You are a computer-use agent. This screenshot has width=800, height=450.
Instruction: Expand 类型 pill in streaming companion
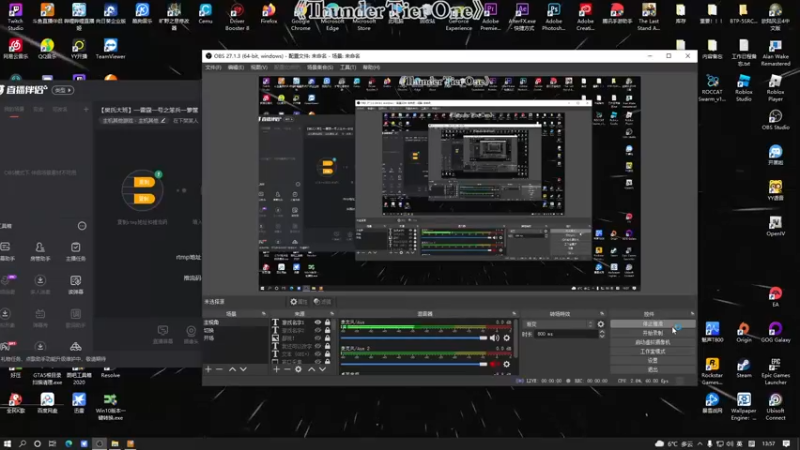pyautogui.click(x=63, y=90)
